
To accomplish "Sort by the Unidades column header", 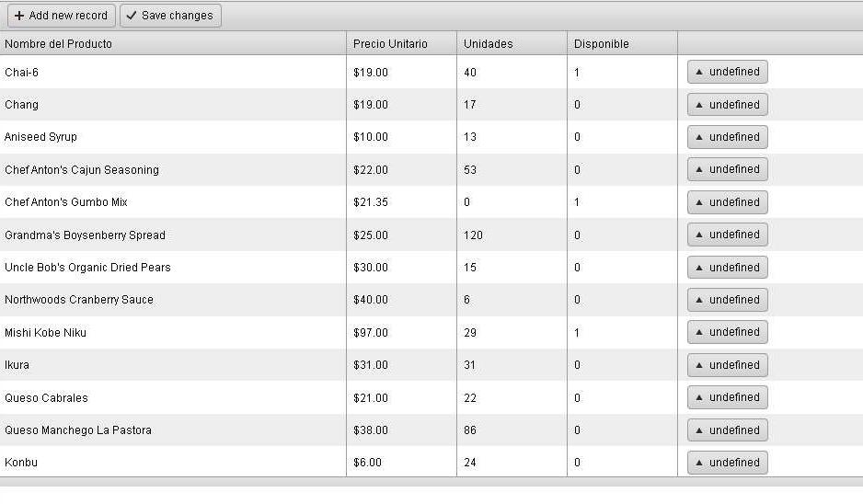I will tap(489, 44).
